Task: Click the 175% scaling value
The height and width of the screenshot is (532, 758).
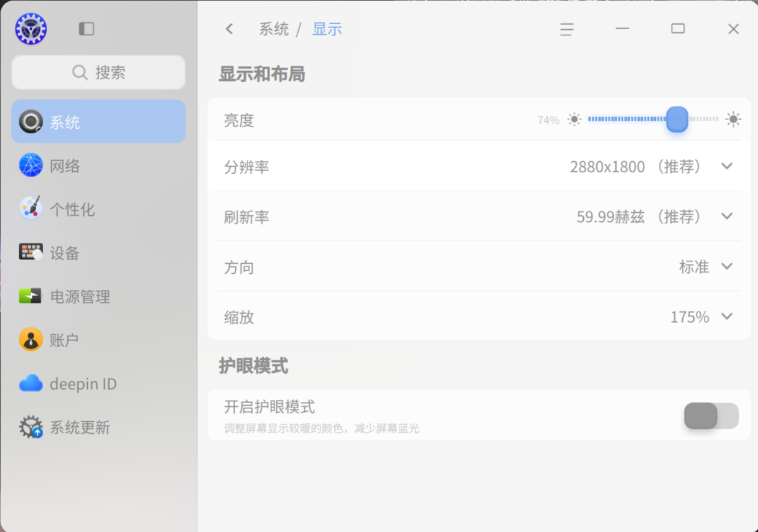Action: click(x=690, y=317)
